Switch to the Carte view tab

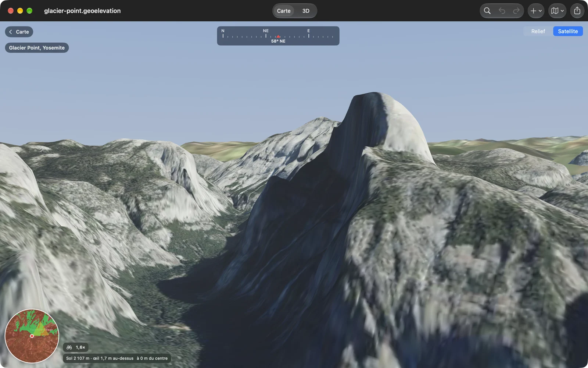point(284,11)
